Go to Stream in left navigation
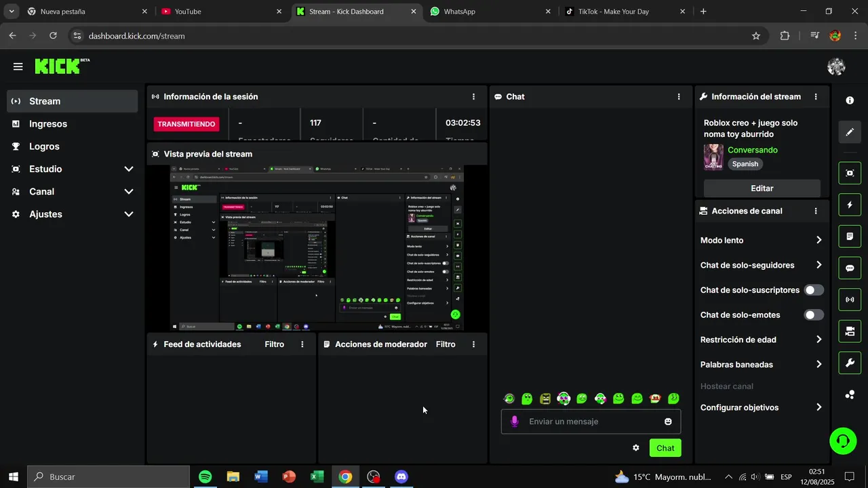 73,102
